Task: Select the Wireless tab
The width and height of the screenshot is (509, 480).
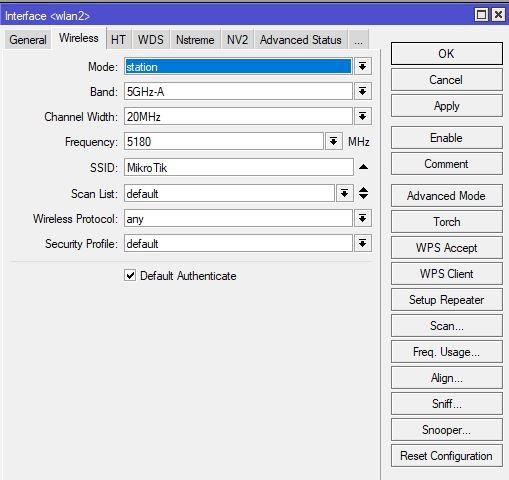Action: pyautogui.click(x=79, y=38)
